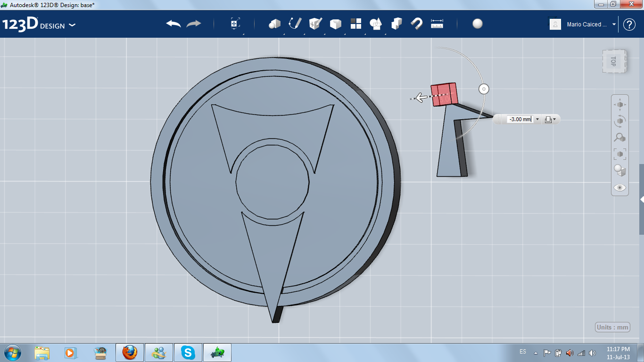Open the network signal tray icon

coord(581,353)
